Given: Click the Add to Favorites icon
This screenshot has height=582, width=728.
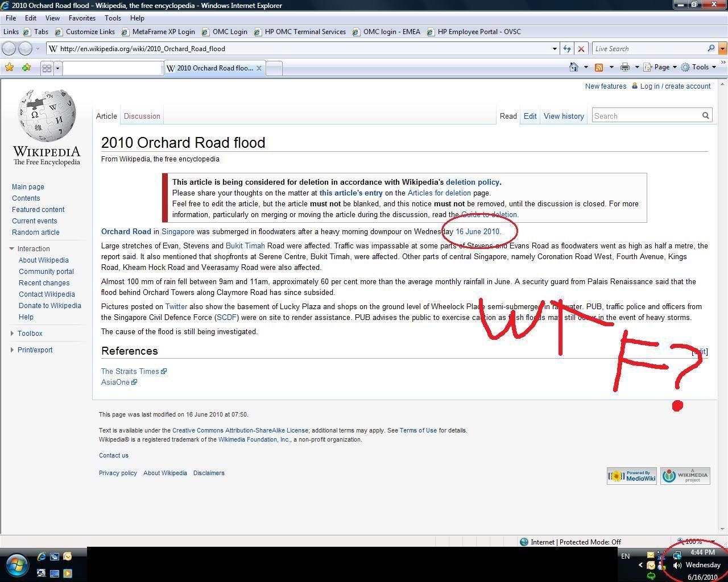Looking at the screenshot, I should pyautogui.click(x=26, y=68).
